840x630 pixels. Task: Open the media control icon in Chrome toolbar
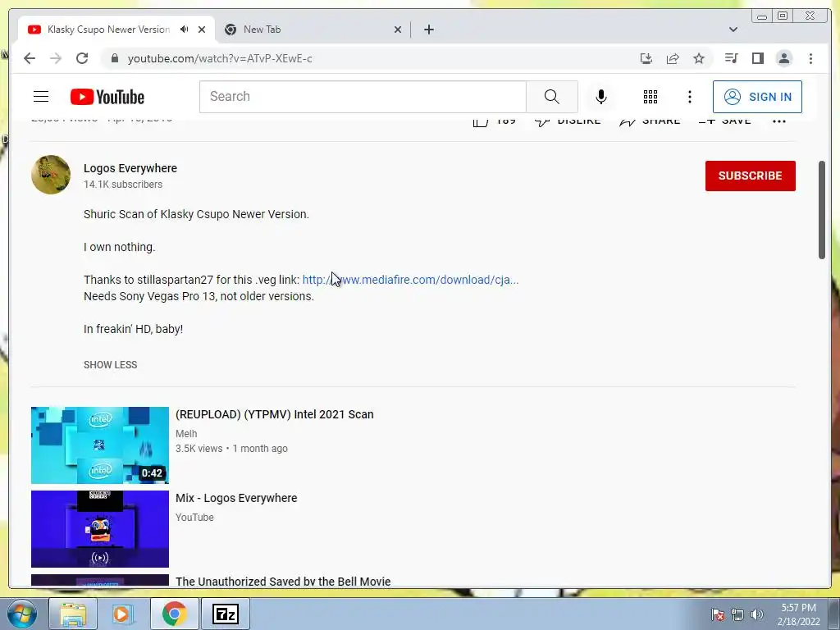[x=731, y=58]
